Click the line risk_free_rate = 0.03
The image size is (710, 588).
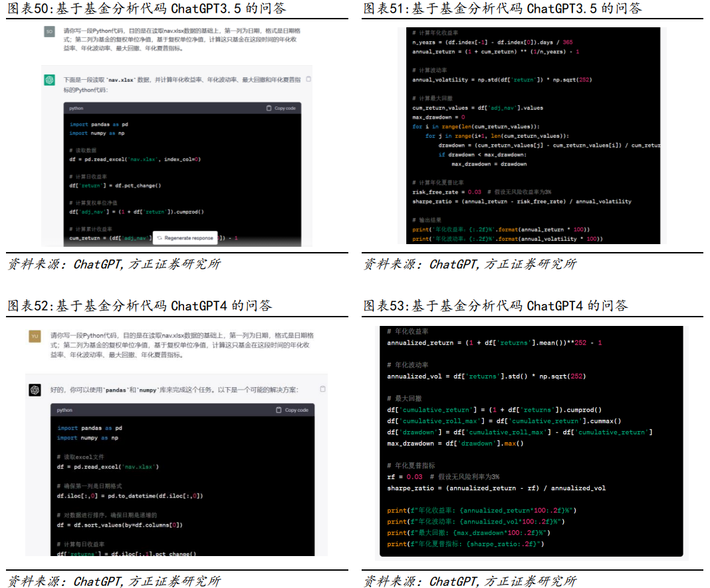tap(482, 192)
